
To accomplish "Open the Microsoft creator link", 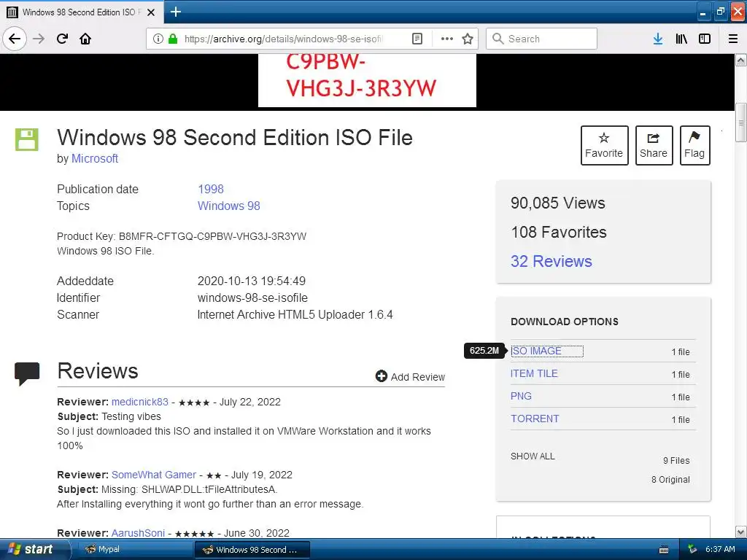I will [94, 158].
